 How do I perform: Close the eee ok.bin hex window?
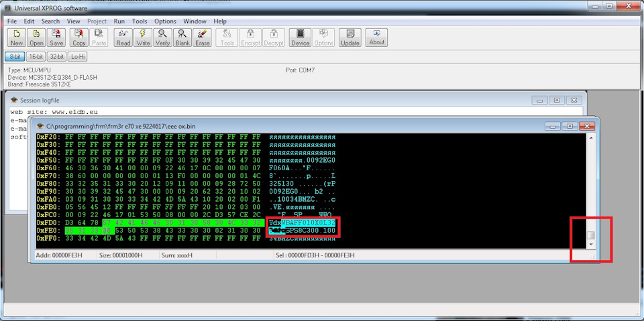[587, 126]
